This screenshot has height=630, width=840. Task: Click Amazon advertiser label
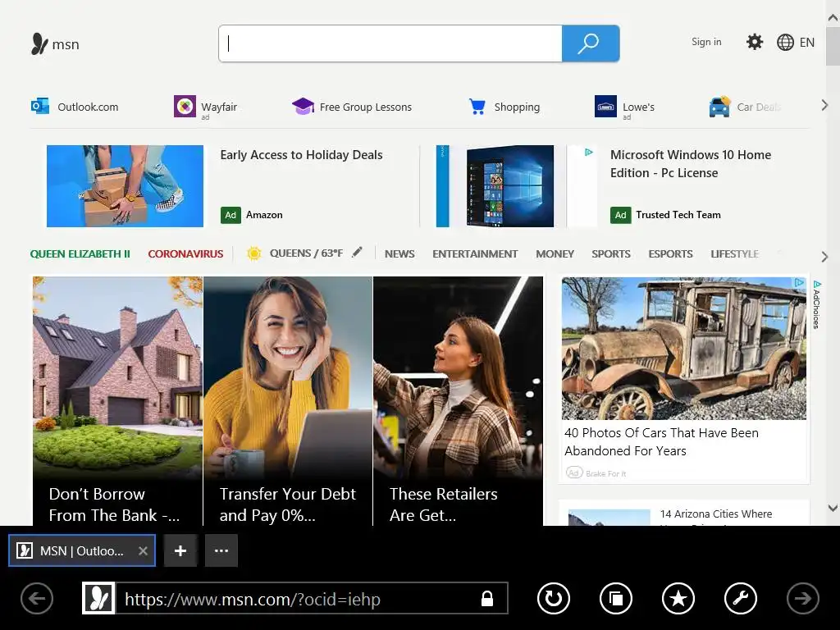tap(264, 215)
